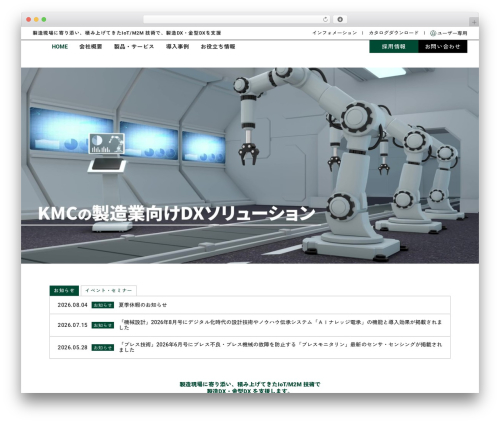Screen dimensions: 500x423
Task: Open the 導入事例 menu item
Action: click(177, 47)
